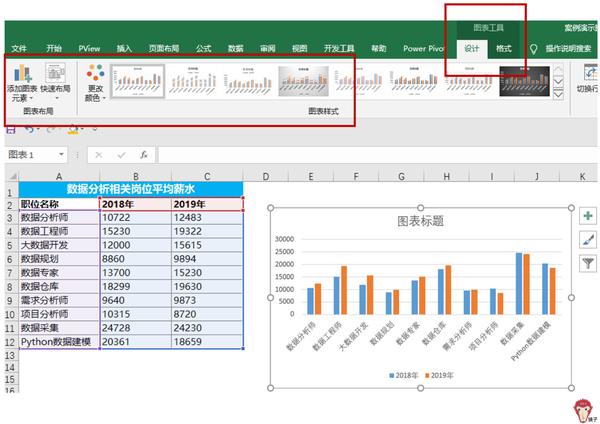Switch to the 插入 (Insert) tab
Image resolution: width=600 pixels, height=424 pixels.
[x=124, y=49]
